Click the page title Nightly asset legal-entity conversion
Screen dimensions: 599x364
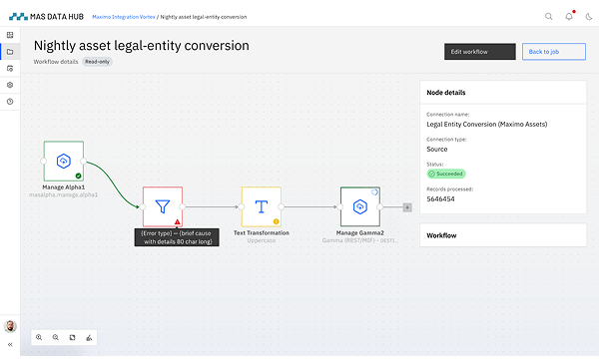[142, 46]
